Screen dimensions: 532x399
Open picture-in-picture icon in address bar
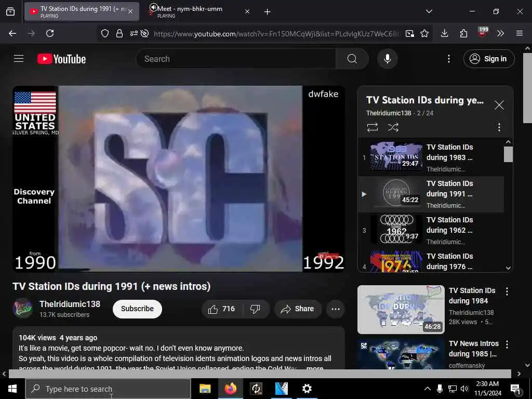410,33
